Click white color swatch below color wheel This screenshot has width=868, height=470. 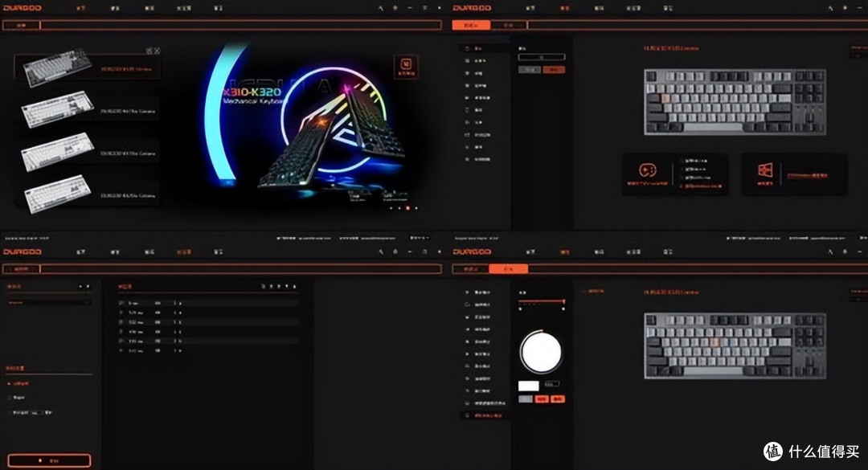pos(529,386)
